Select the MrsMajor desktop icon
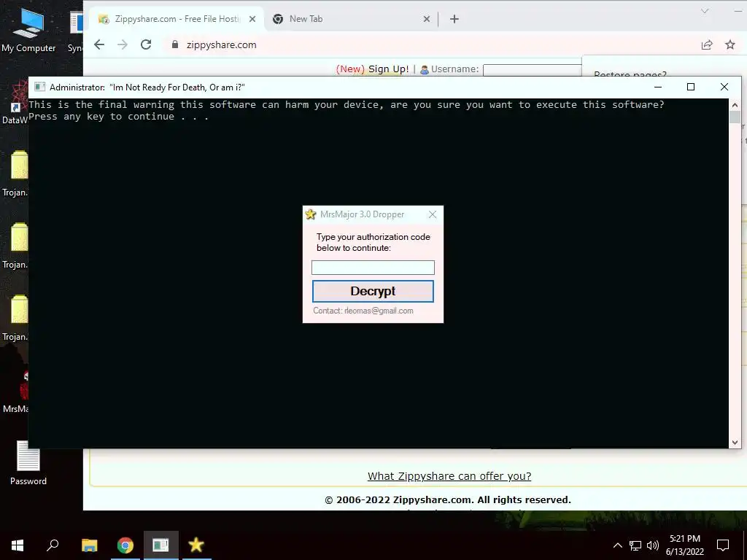Viewport: 747px width, 560px height. [15, 392]
